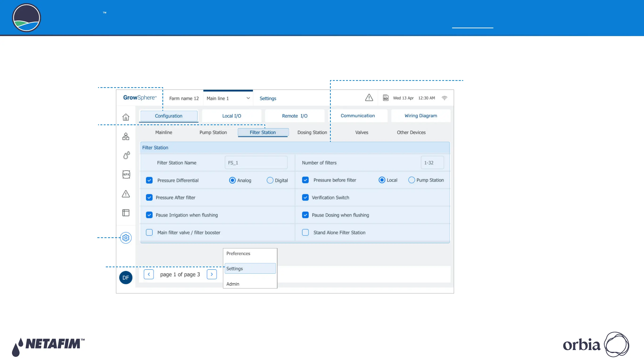
Task: Uncheck the Pressure Differential checkbox
Action: pos(149,180)
